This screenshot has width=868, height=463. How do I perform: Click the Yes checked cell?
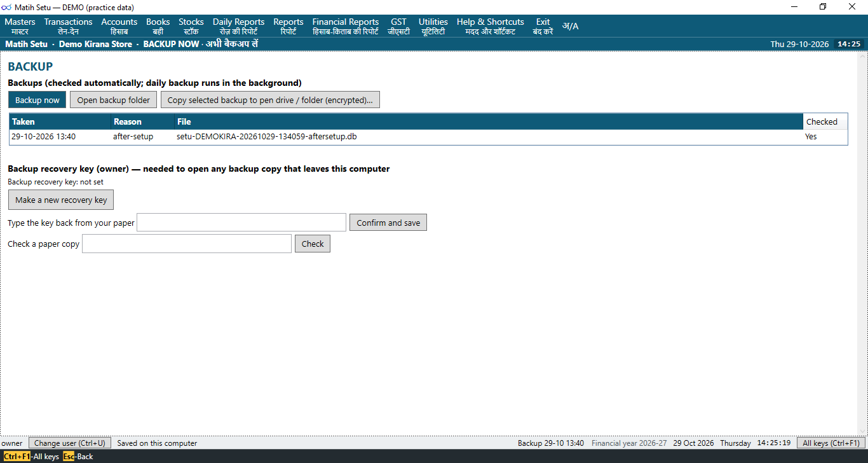click(811, 137)
